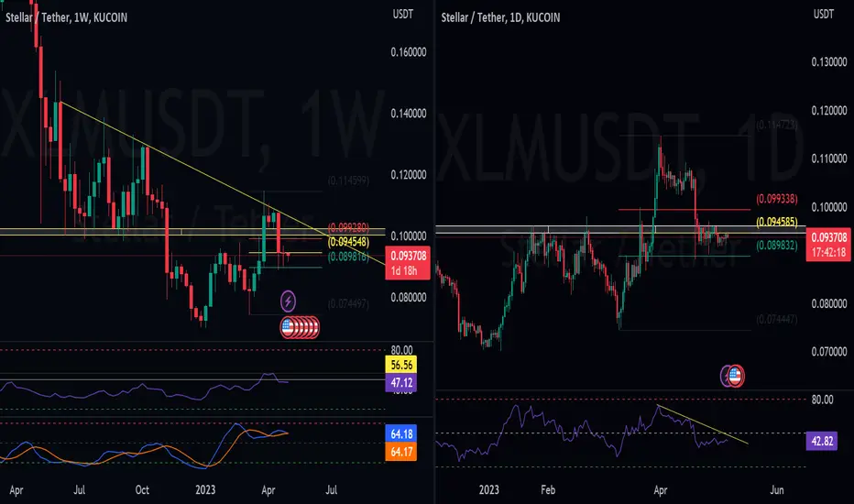Image resolution: width=854 pixels, height=504 pixels.
Task: Select the gray (0.114723) level label
Action: (777, 126)
